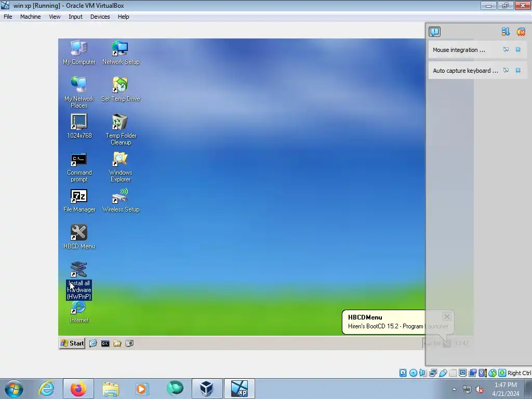Click VirtualBox Manager cube taskbar button

click(x=207, y=389)
